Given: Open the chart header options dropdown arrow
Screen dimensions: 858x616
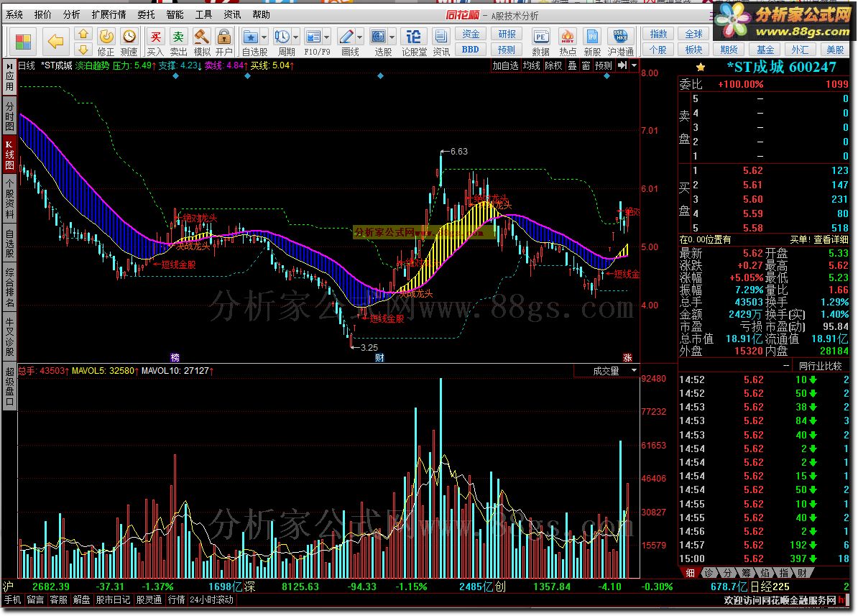Looking at the screenshot, I should [x=635, y=65].
